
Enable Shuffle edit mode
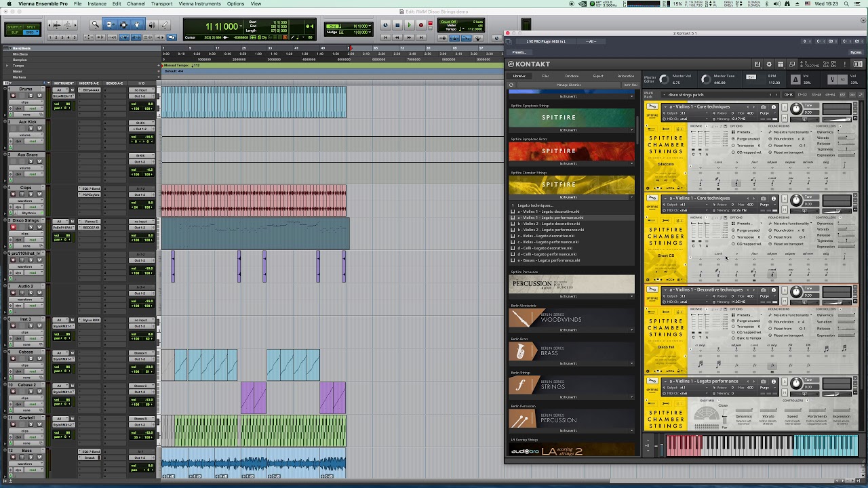(x=14, y=27)
